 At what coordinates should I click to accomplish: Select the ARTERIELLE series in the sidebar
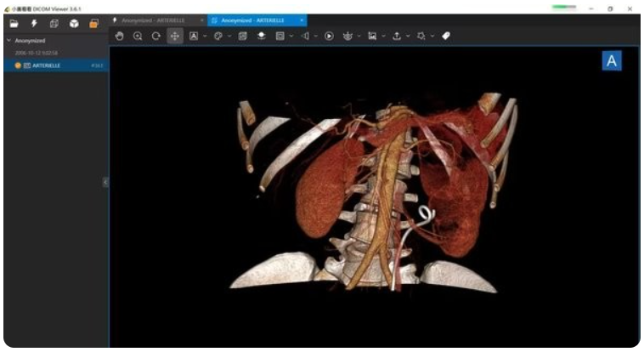point(47,65)
